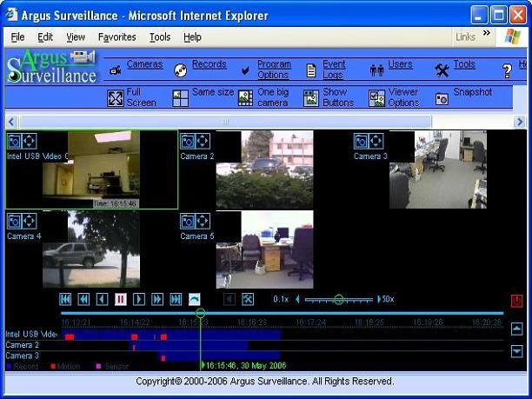This screenshot has height=399, width=532.
Task: Take snapshot of Intel USB Video camera
Action: tap(14, 141)
